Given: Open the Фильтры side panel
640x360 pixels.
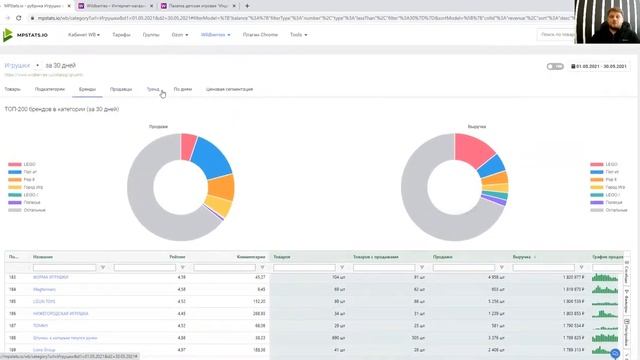Looking at the screenshot, I should point(627,302).
